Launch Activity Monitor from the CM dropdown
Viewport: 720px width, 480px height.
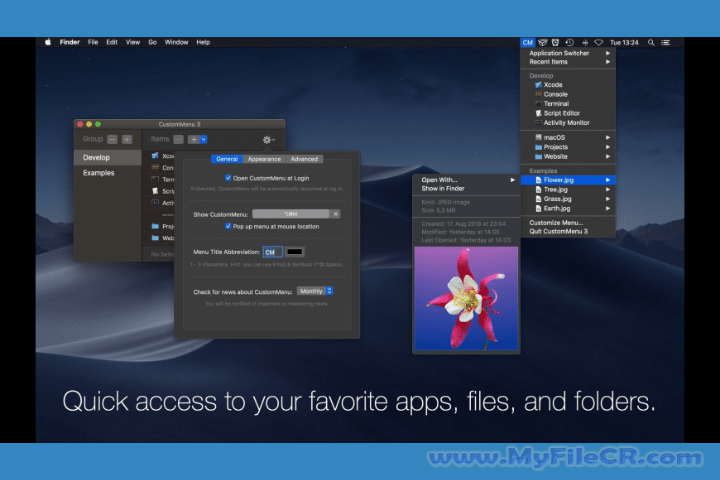click(x=568, y=123)
